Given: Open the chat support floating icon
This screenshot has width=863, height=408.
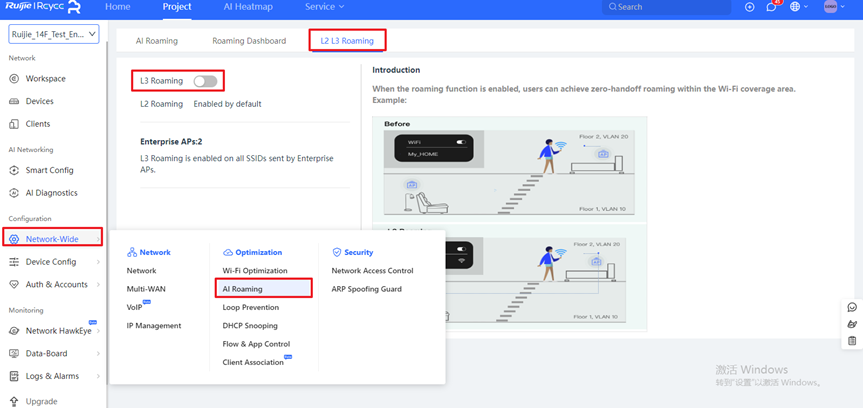Looking at the screenshot, I should pos(852,307).
